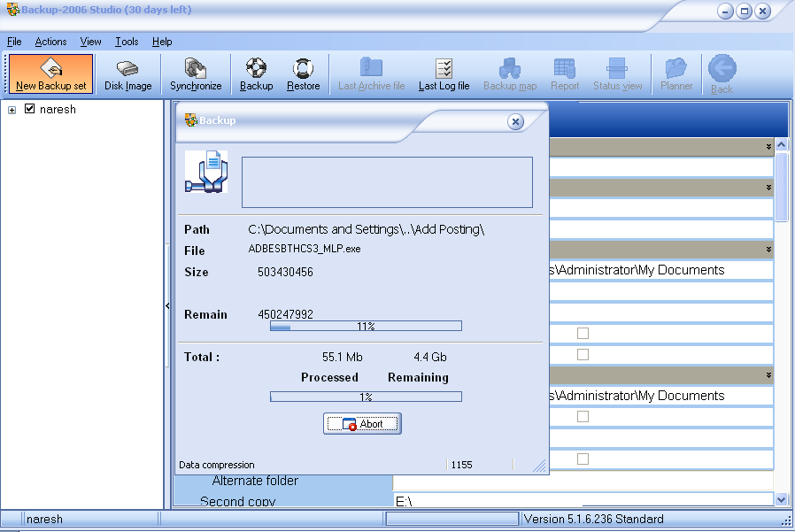Click the Backup dialog title icon
Screen dimensions: 795x532
pos(190,120)
